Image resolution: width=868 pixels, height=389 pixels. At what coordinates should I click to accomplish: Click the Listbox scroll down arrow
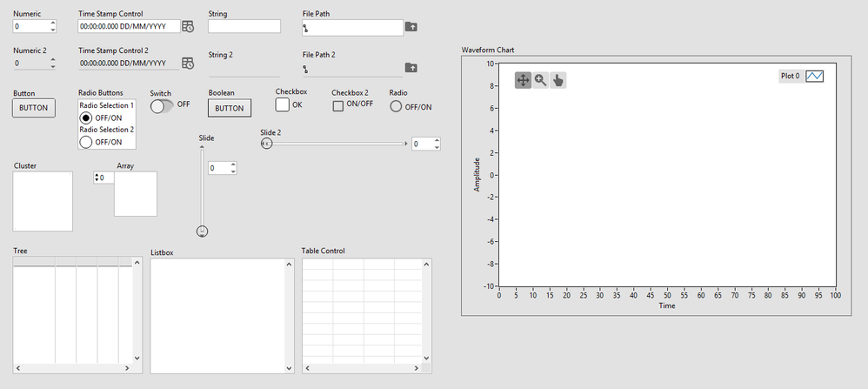click(x=289, y=368)
